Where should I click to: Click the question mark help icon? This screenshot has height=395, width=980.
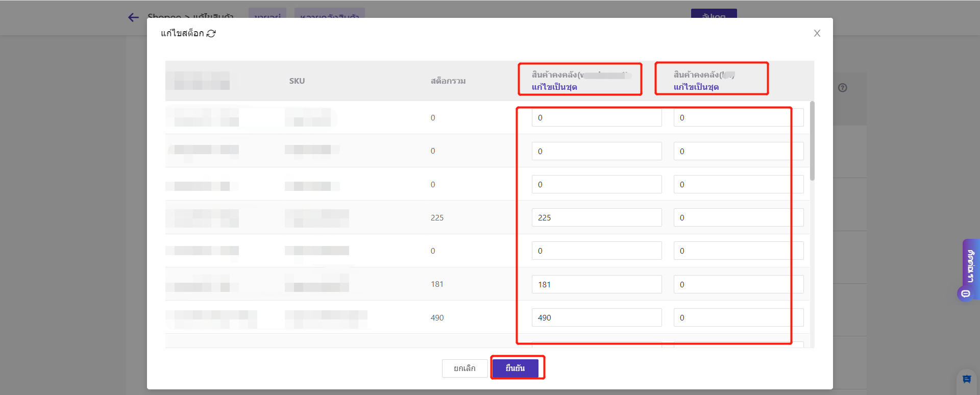pyautogui.click(x=842, y=88)
